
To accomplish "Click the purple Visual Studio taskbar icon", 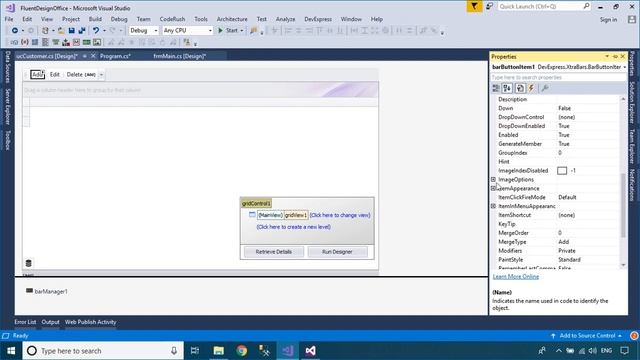I will (x=287, y=351).
